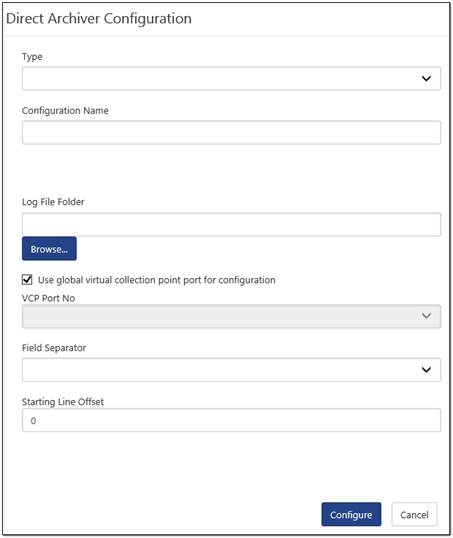The image size is (453, 538).
Task: Open the Type combo box field
Action: 231,79
